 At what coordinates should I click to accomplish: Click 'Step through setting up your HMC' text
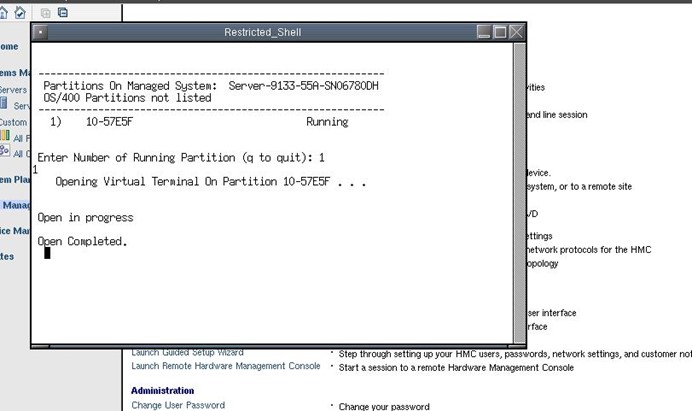point(515,354)
